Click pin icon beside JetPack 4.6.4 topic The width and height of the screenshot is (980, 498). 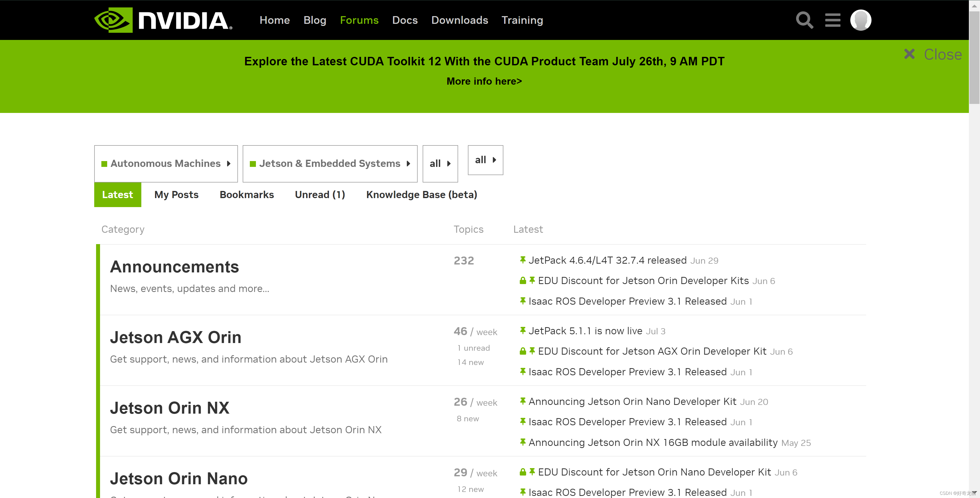click(x=523, y=260)
